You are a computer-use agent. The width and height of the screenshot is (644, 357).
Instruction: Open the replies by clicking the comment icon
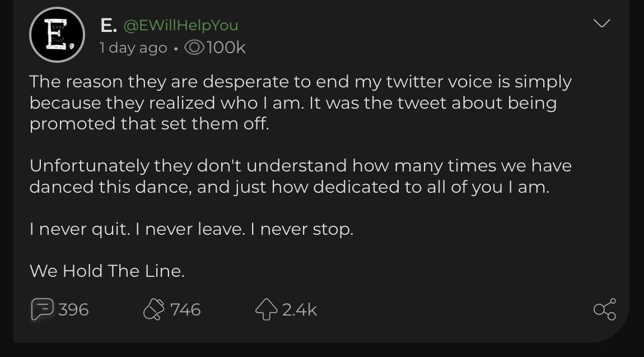coord(44,309)
